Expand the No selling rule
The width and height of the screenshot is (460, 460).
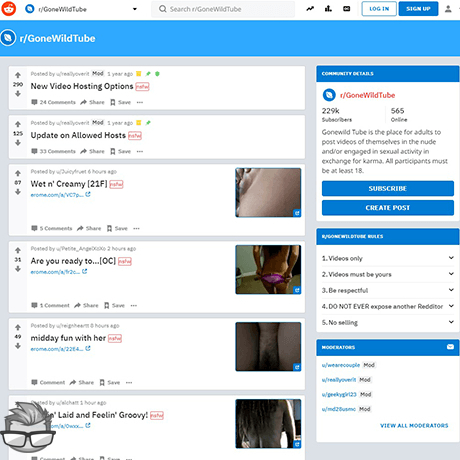pyautogui.click(x=387, y=322)
